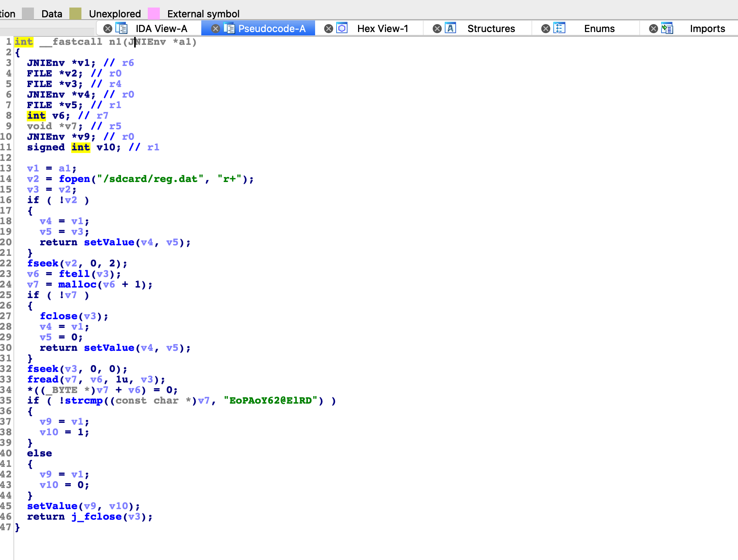
Task: Click the Pseudocode-A tab icon
Action: tap(229, 29)
